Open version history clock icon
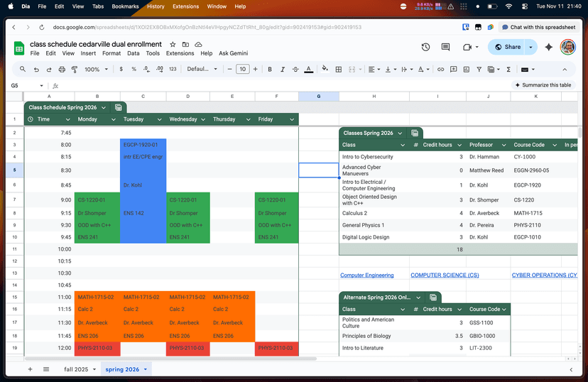The height and width of the screenshot is (382, 588). coord(425,48)
